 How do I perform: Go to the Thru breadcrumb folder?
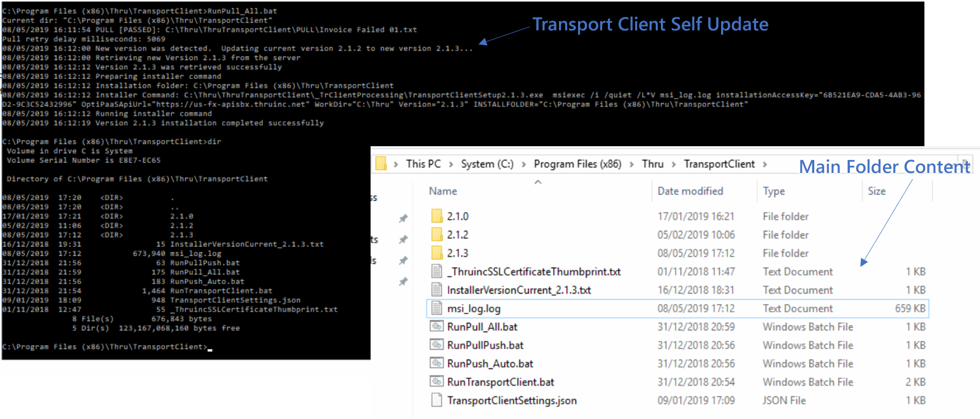pos(652,164)
